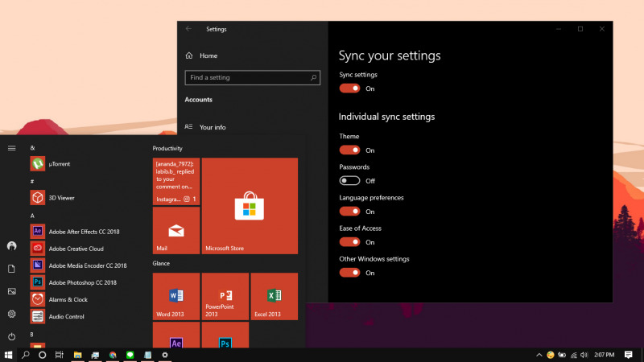Click the letter A header in app list

[32, 216]
